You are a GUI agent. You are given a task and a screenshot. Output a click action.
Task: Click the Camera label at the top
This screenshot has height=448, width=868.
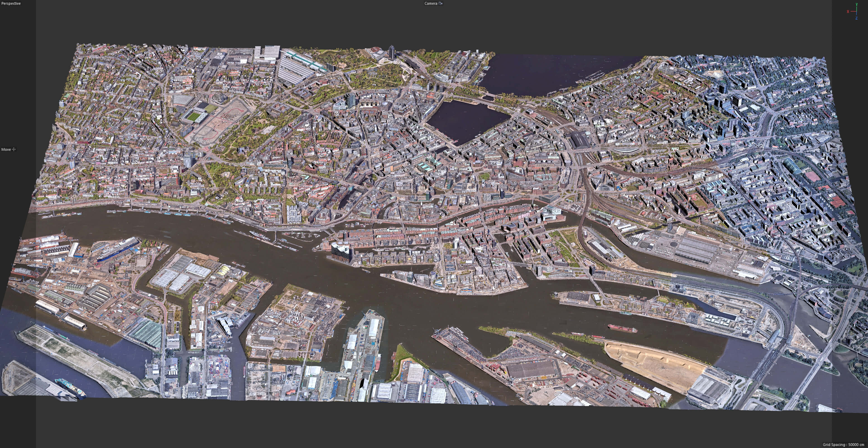(x=431, y=3)
